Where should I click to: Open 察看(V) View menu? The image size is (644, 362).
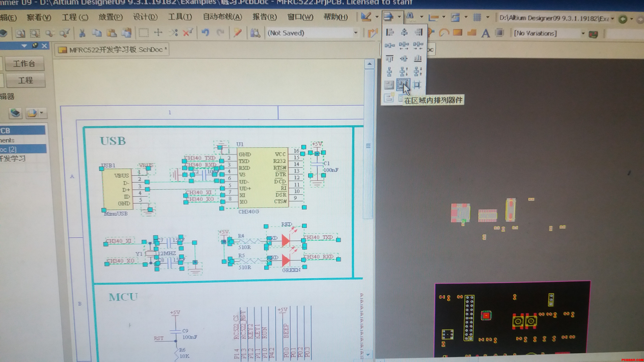(x=39, y=17)
